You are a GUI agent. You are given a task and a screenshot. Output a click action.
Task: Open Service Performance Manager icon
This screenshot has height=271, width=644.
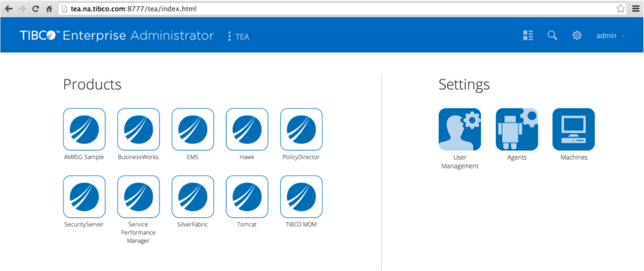coord(138,197)
